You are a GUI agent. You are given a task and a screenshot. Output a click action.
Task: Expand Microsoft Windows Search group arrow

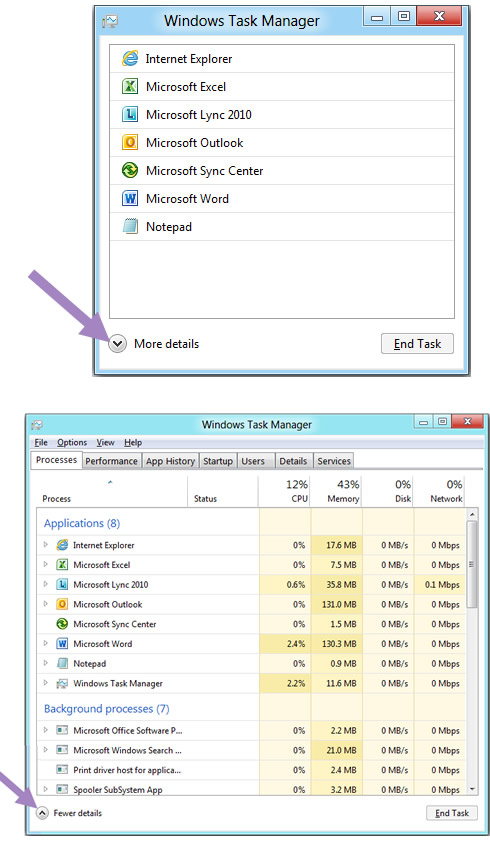(x=46, y=749)
